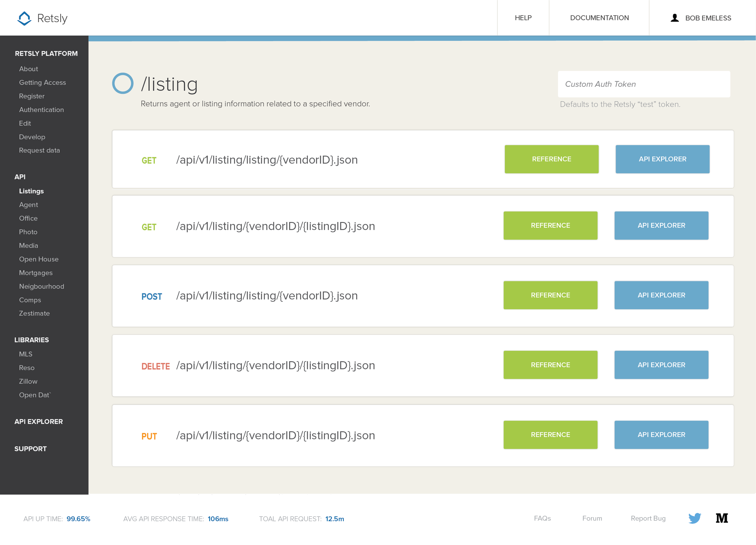
Task: Switch to the Documentation section
Action: click(599, 18)
